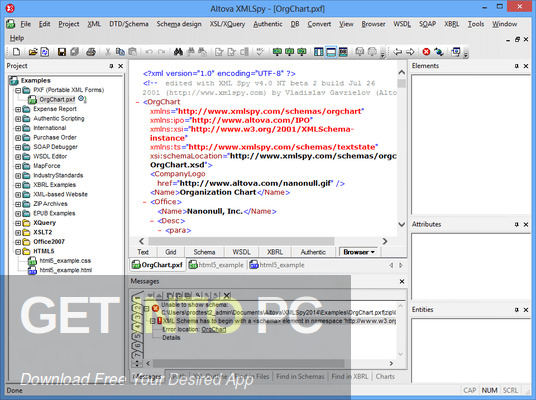Click the Save floppy disk icon
This screenshot has height=400, width=536.
click(x=62, y=52)
